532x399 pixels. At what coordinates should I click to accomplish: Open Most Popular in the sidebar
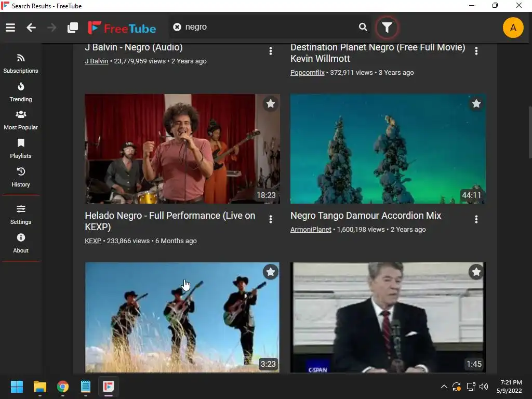(x=21, y=121)
